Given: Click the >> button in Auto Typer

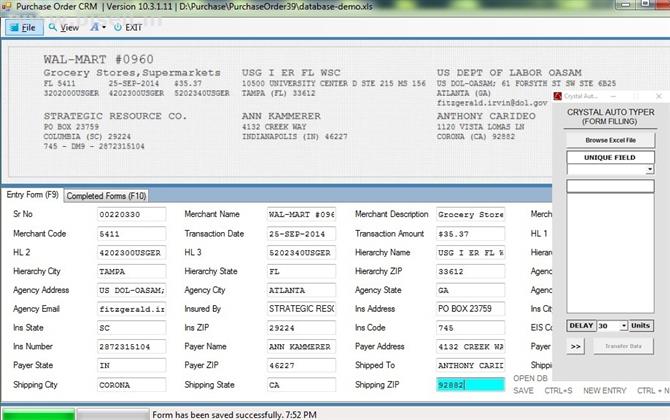Looking at the screenshot, I should point(576,347).
